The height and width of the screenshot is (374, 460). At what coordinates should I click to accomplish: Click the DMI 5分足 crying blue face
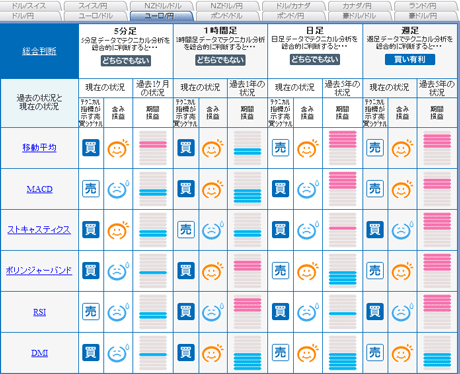click(118, 353)
